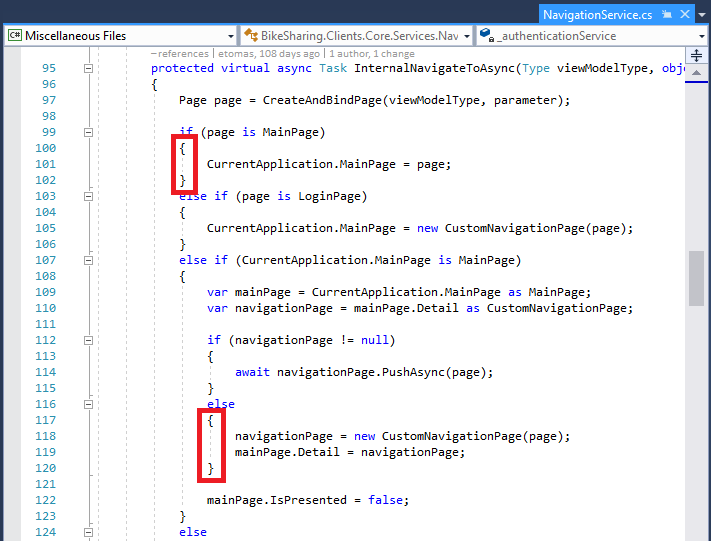Click the vertical scrollbar thumb
This screenshot has width=711, height=541.
point(696,278)
